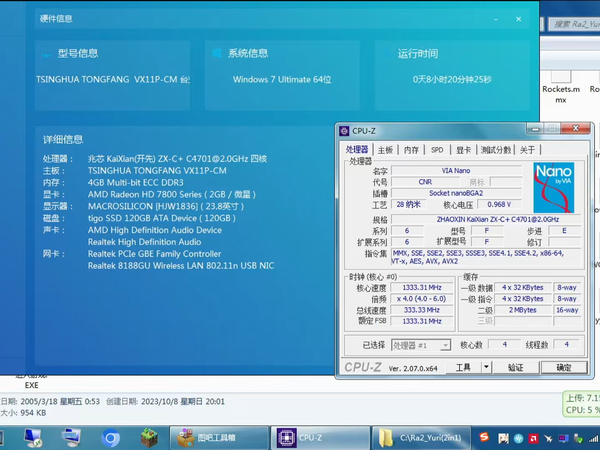600x450 pixels.
Task: Click the 兆芯 KaiXian ZX-C+ processor line
Action: pos(178,159)
